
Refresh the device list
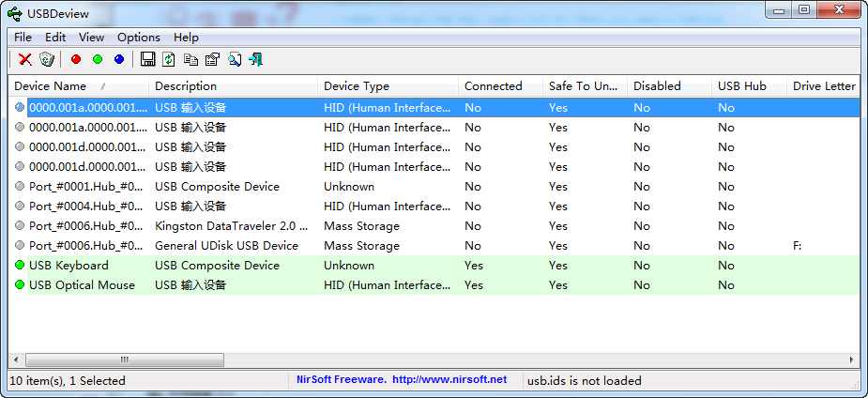pos(169,60)
